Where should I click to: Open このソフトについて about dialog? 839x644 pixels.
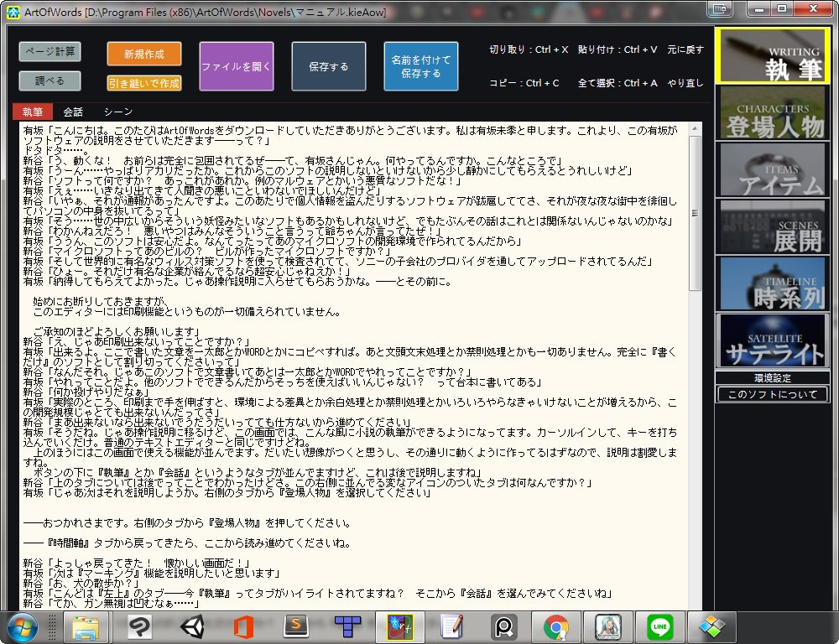pos(772,394)
